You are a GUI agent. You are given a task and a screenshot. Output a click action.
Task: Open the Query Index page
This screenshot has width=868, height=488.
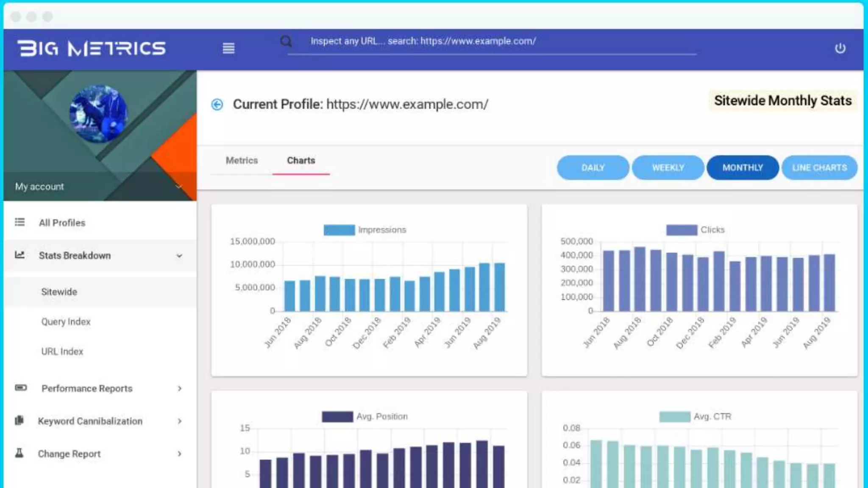coord(66,322)
